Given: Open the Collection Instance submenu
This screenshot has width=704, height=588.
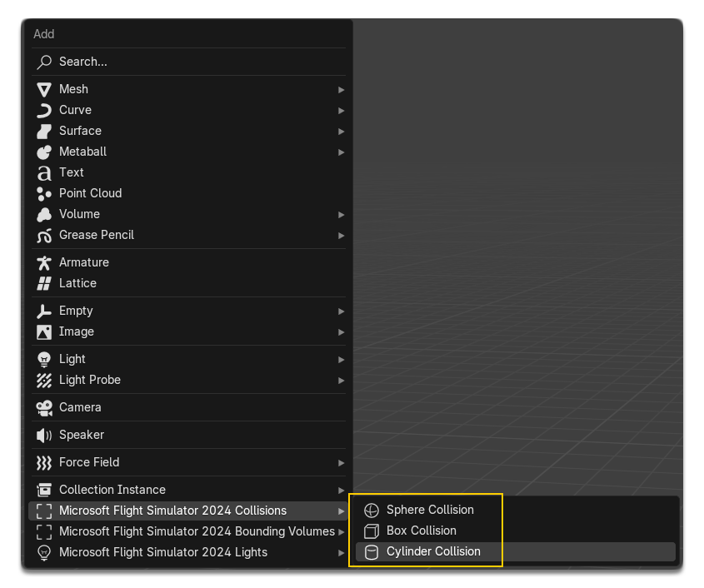Looking at the screenshot, I should (341, 490).
